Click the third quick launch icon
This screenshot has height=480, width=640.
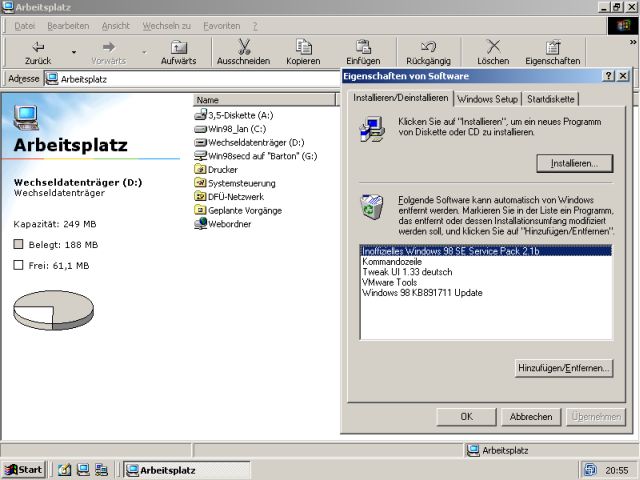click(x=101, y=470)
